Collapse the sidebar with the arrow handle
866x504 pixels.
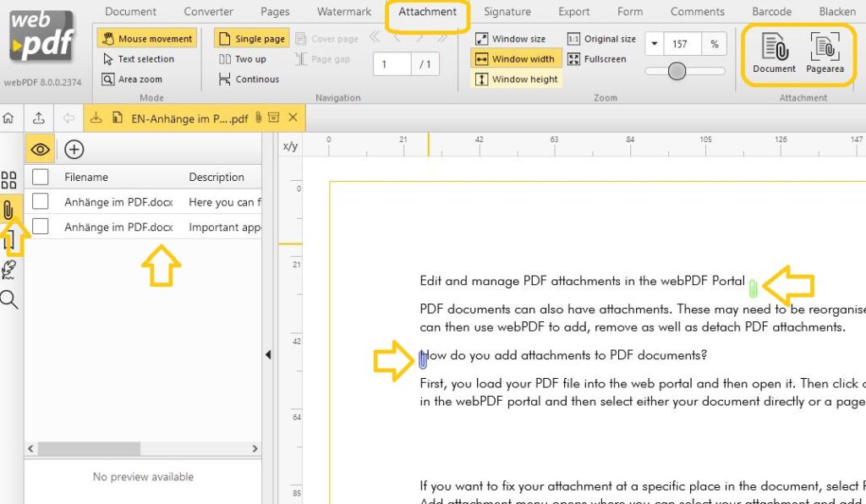pyautogui.click(x=269, y=354)
